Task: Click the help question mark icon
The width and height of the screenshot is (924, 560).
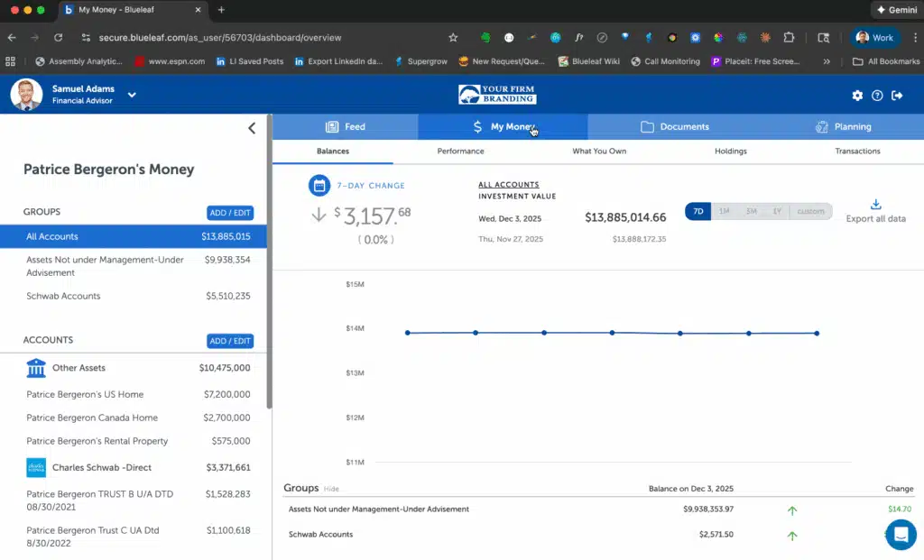Action: [x=877, y=96]
